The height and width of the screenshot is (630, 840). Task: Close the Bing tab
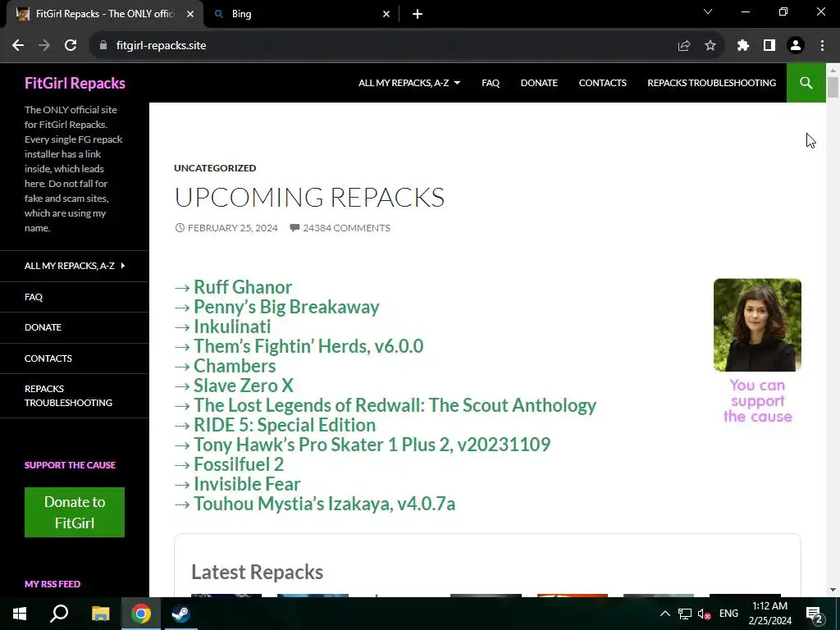(x=386, y=14)
